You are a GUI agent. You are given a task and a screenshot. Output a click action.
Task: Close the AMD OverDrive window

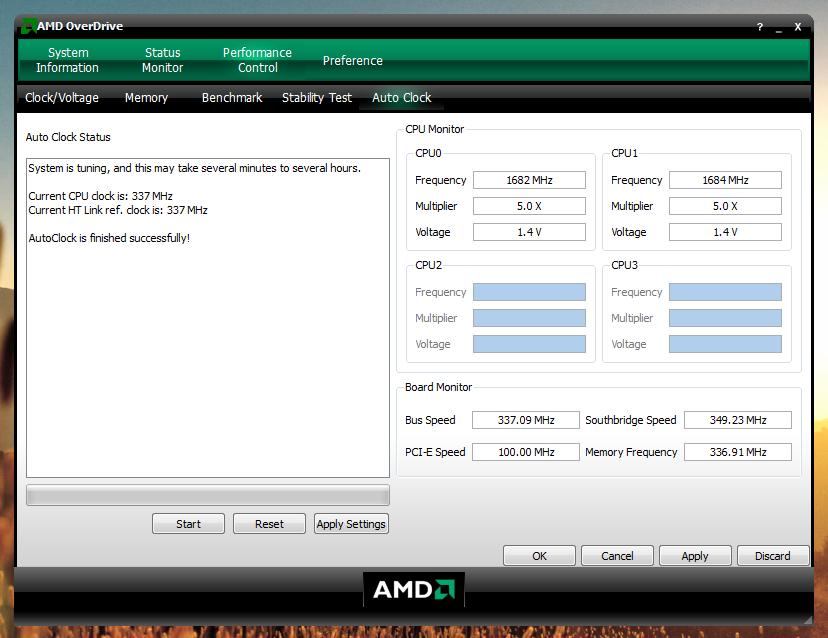point(798,27)
